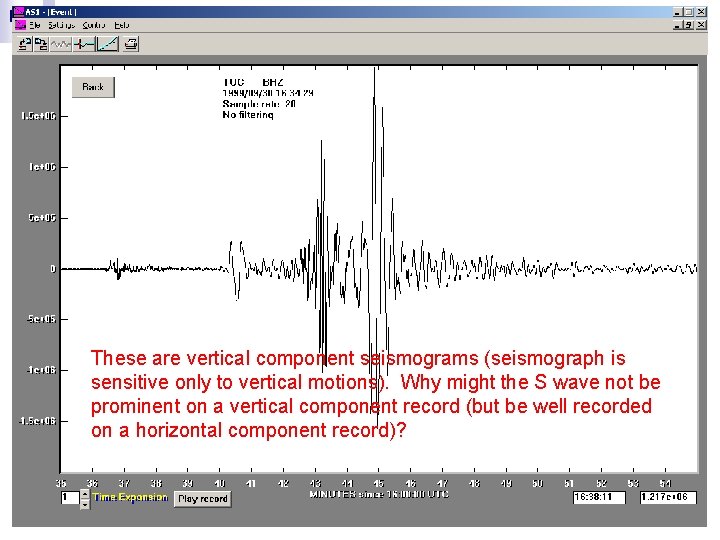The image size is (720, 540).
Task: Click the first toolbar icon (load event)
Action: (x=25, y=44)
